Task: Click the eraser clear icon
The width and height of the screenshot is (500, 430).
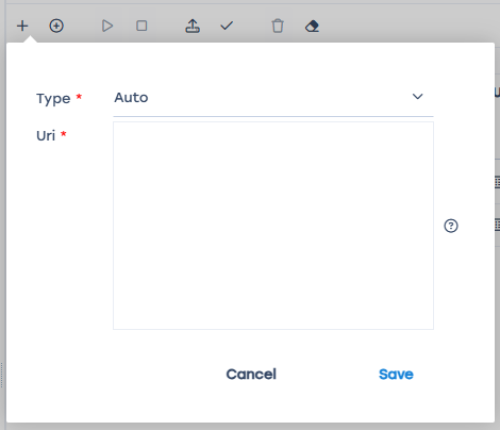Action: click(312, 26)
